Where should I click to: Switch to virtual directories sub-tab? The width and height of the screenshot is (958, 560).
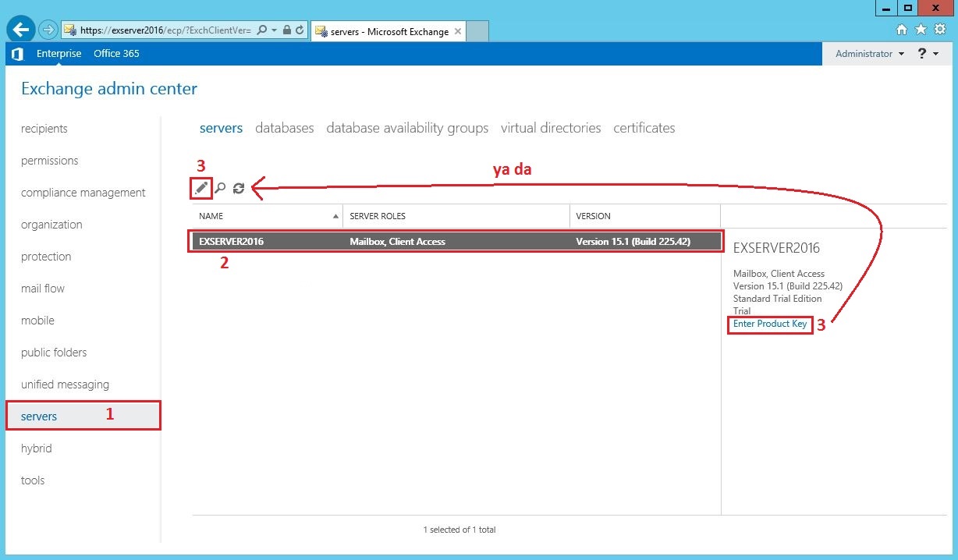coord(551,128)
